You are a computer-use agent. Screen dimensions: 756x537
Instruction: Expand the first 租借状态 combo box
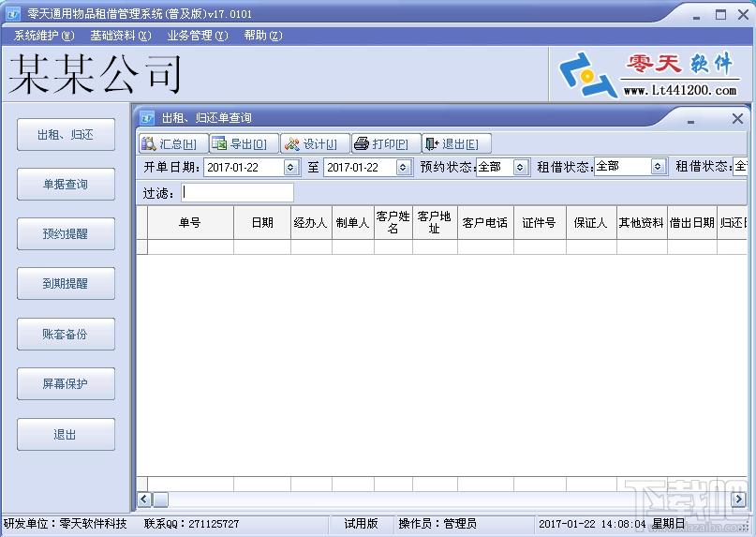coord(658,167)
